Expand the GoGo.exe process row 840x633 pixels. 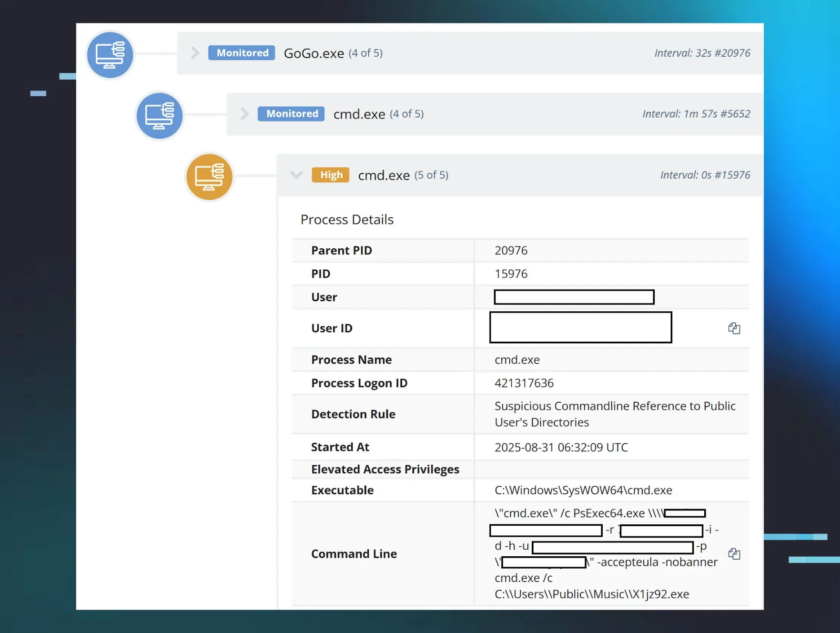[x=195, y=53]
